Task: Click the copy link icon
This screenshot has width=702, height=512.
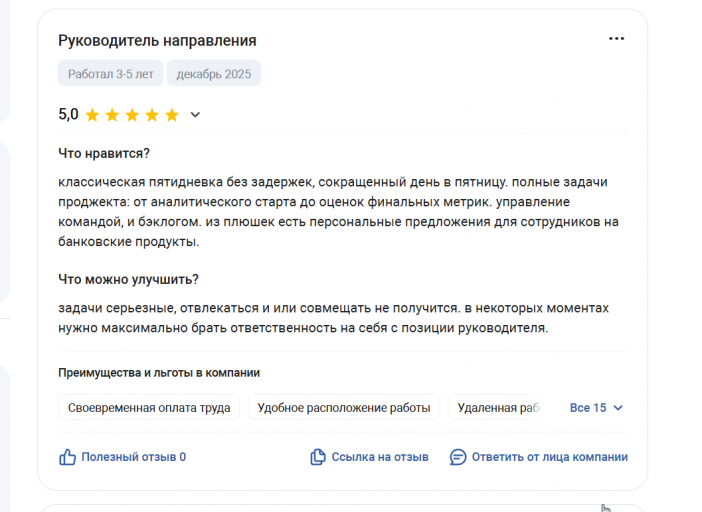Action: coord(318,457)
